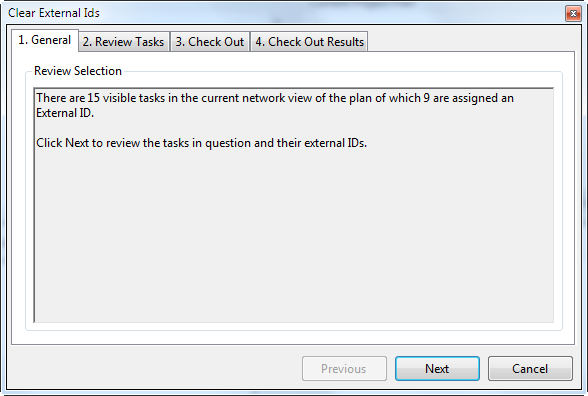Click the empty tab strip beside Check Out Results
The width and height of the screenshot is (588, 396).
[x=471, y=40]
